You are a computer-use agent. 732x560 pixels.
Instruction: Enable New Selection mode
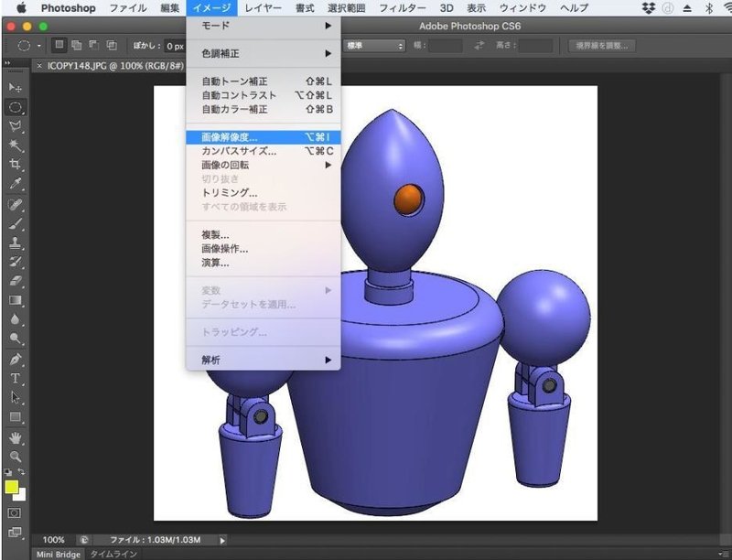point(59,45)
